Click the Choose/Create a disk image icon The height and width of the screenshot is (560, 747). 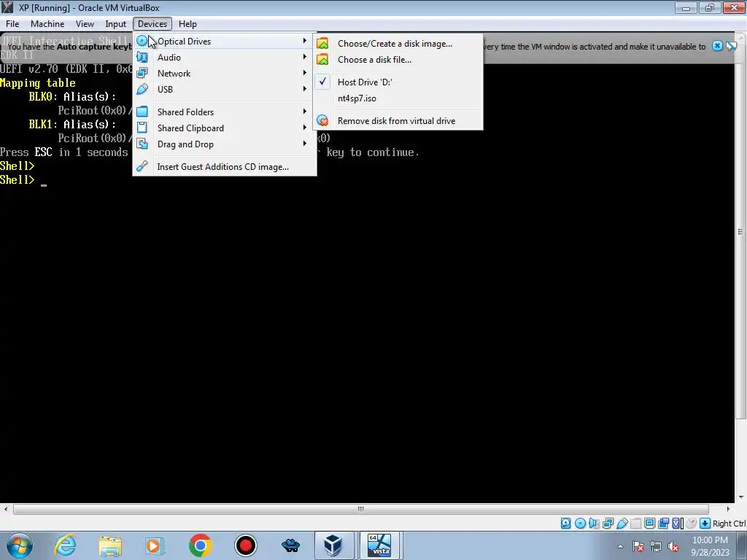point(322,43)
